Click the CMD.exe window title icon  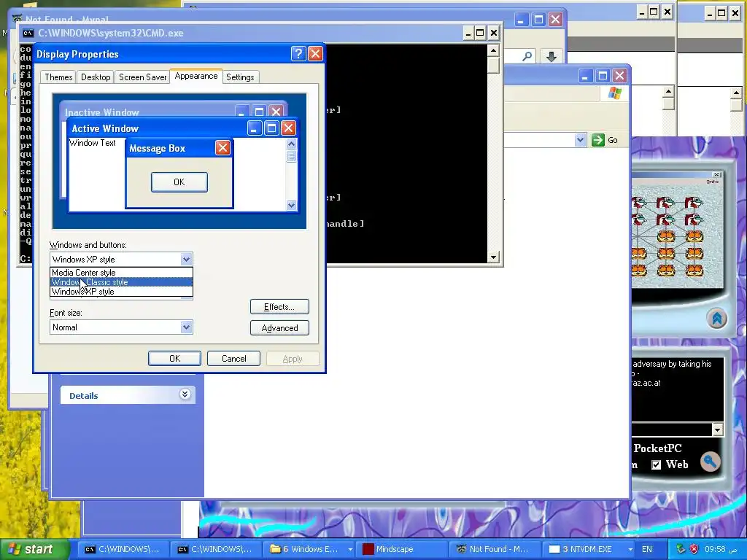[x=28, y=33]
